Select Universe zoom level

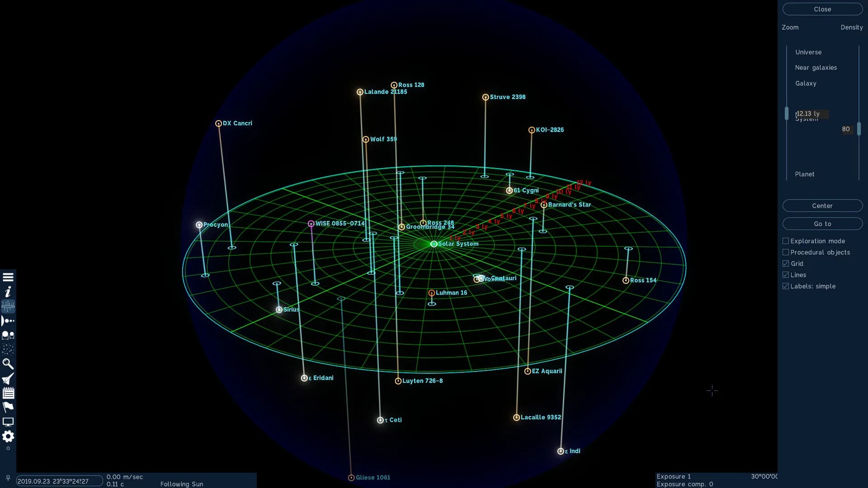click(x=808, y=52)
